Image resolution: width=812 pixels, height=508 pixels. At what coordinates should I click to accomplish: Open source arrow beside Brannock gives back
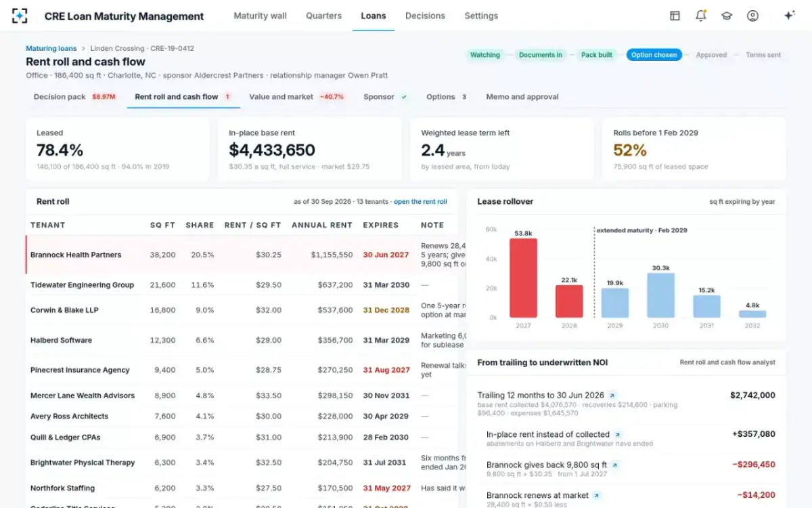point(614,465)
